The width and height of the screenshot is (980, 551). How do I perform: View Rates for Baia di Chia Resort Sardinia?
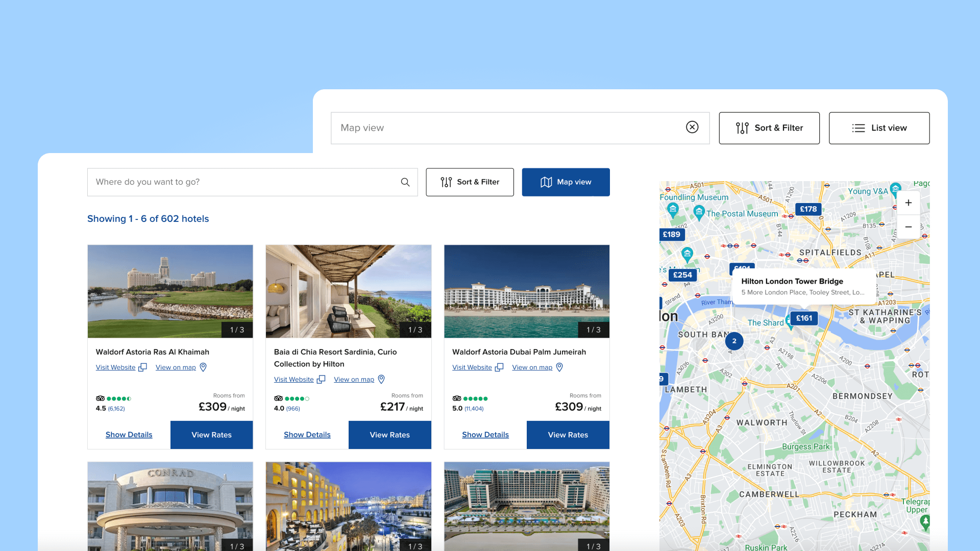tap(389, 435)
